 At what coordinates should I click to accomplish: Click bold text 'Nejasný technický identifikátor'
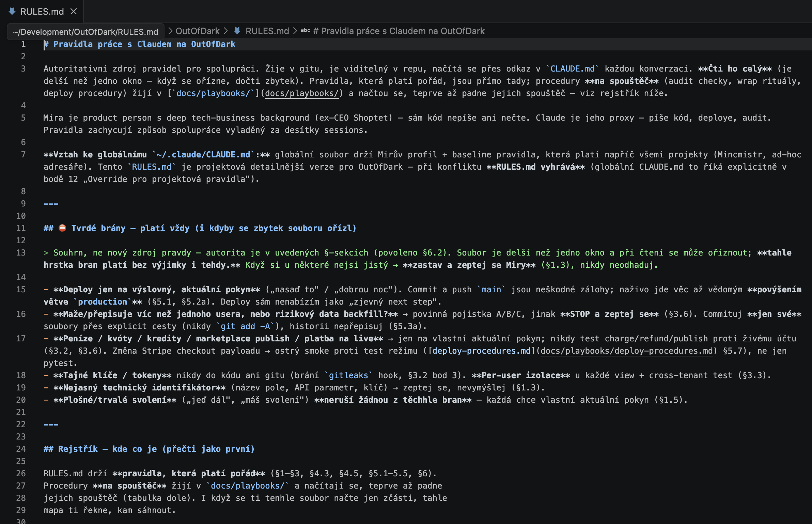pos(139,388)
